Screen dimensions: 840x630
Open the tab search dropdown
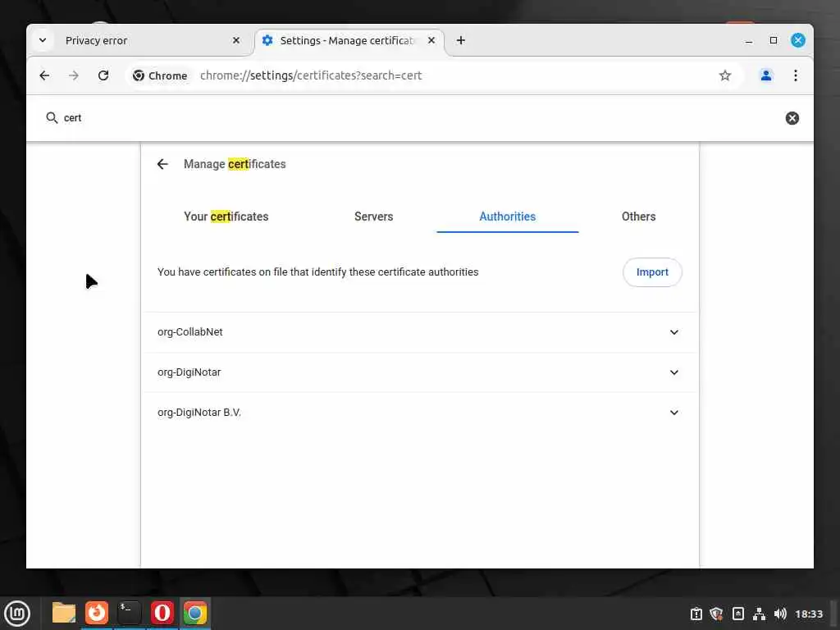pyautogui.click(x=43, y=40)
